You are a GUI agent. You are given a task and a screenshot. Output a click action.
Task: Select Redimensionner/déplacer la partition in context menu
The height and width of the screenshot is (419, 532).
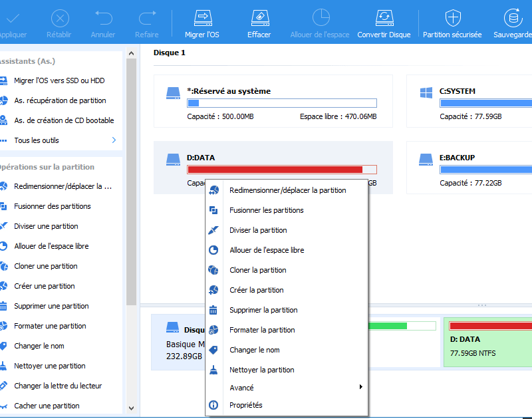[287, 190]
